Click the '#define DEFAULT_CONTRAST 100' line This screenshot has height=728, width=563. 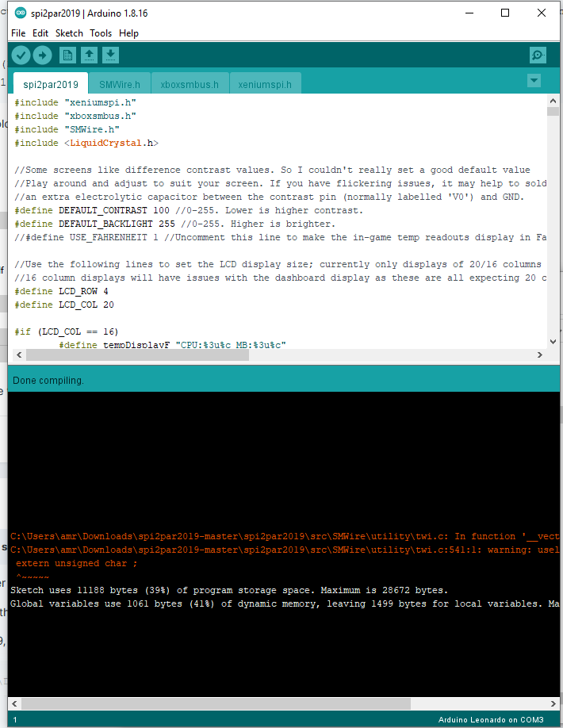(189, 210)
